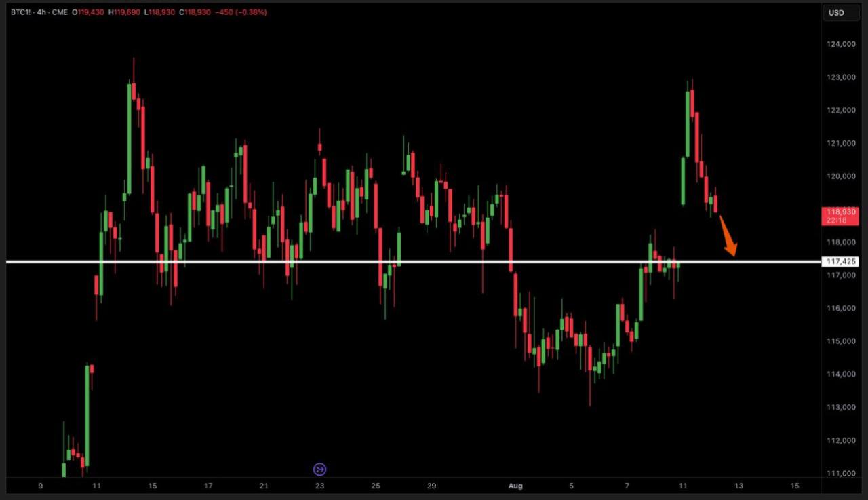This screenshot has width=868, height=500.
Task: Click the change value −450 (−0.38%)
Action: (x=241, y=13)
